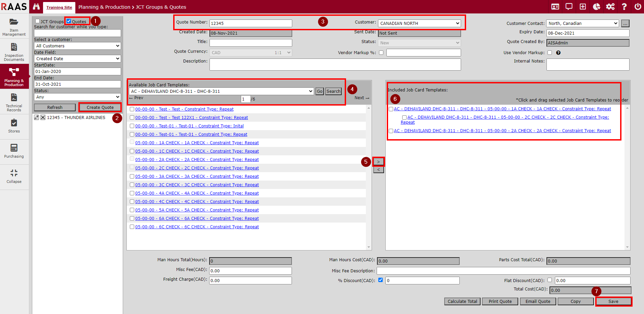Open the Available Job Card Templates dropdown
The width and height of the screenshot is (644, 314).
[x=221, y=91]
